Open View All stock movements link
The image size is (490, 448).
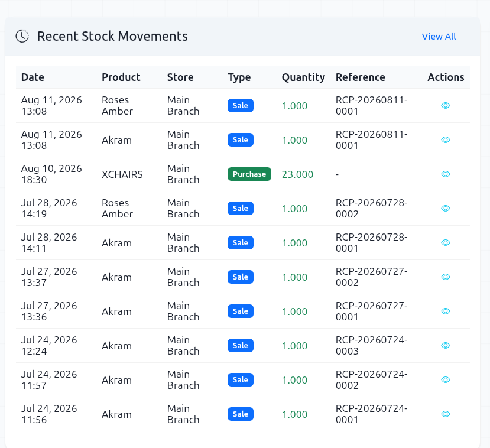point(439,37)
